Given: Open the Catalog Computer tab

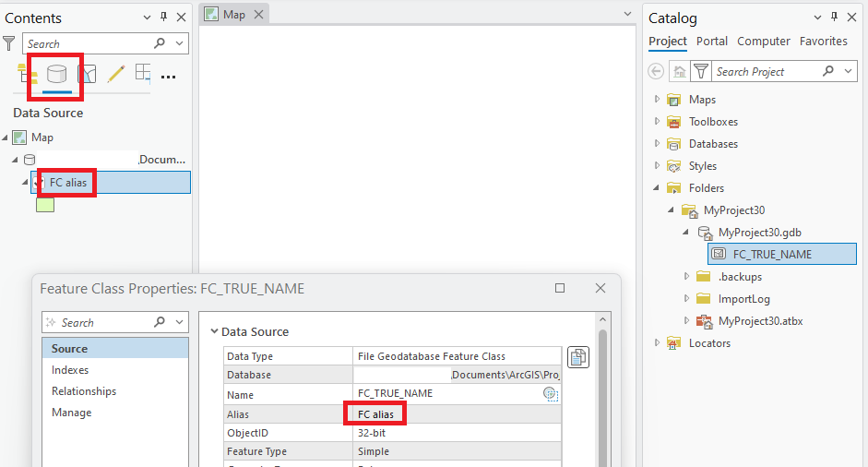Looking at the screenshot, I should (x=764, y=41).
